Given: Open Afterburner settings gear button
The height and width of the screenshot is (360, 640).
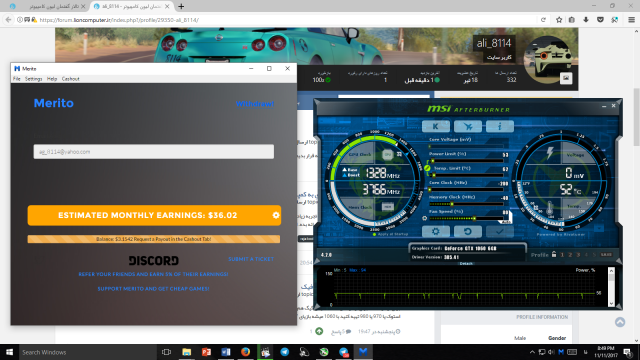Looking at the screenshot, I should coord(436,231).
